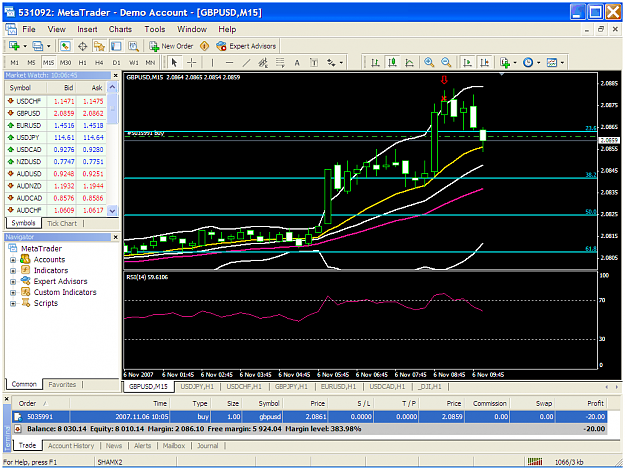Select the horizontal line drawing tool

(x=229, y=63)
